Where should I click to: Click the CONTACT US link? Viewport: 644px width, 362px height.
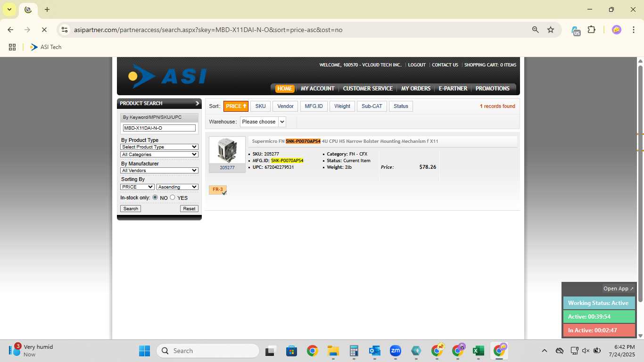[445, 65]
